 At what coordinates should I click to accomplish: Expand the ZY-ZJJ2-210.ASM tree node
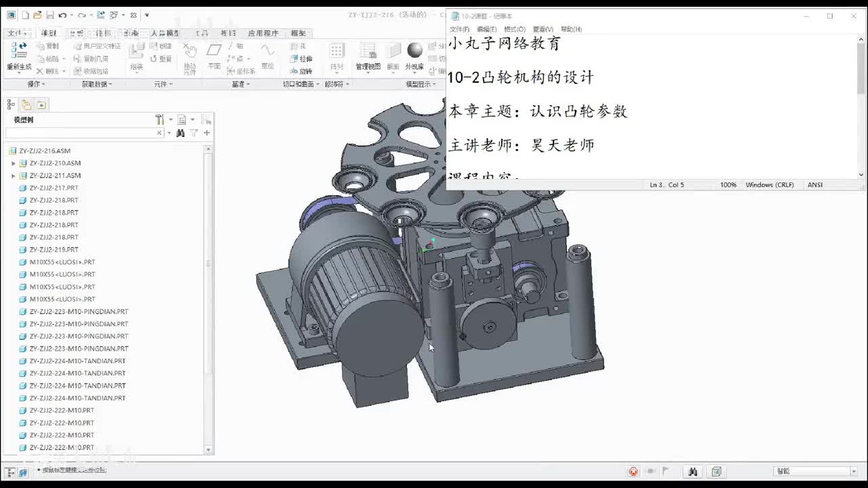13,163
